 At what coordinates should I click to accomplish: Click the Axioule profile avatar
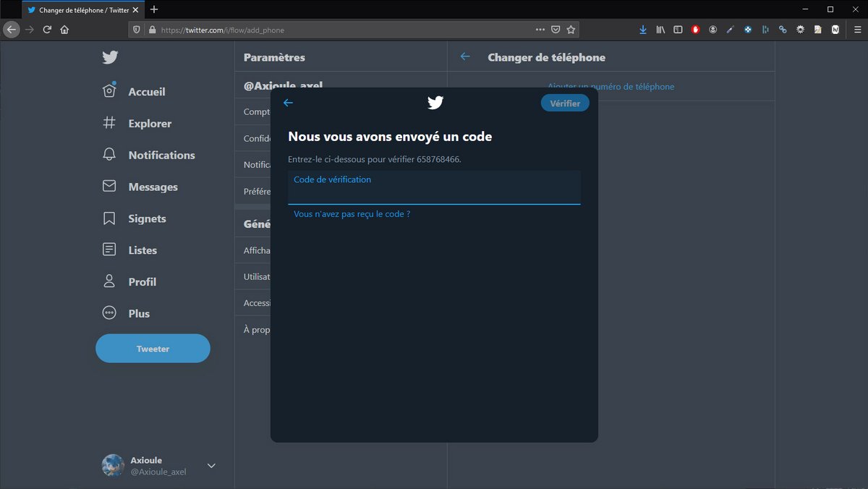click(113, 466)
